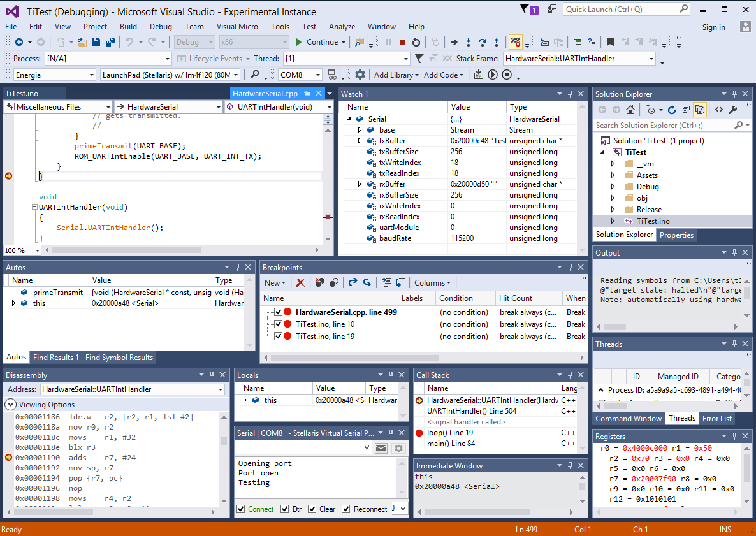Click Solution Explorer Show All Files icon

click(700, 110)
